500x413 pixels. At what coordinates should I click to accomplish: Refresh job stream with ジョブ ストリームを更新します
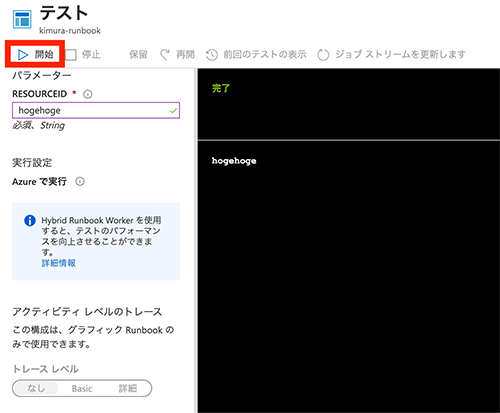tap(391, 54)
